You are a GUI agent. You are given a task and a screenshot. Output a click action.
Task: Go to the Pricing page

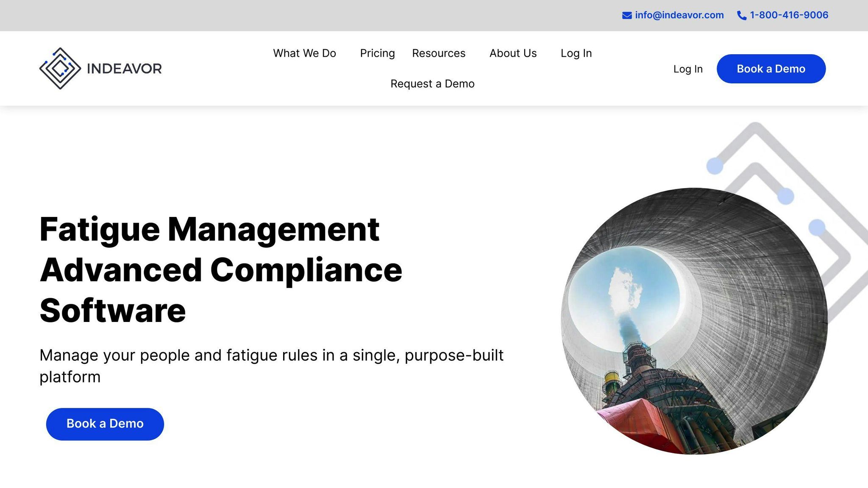pos(377,53)
